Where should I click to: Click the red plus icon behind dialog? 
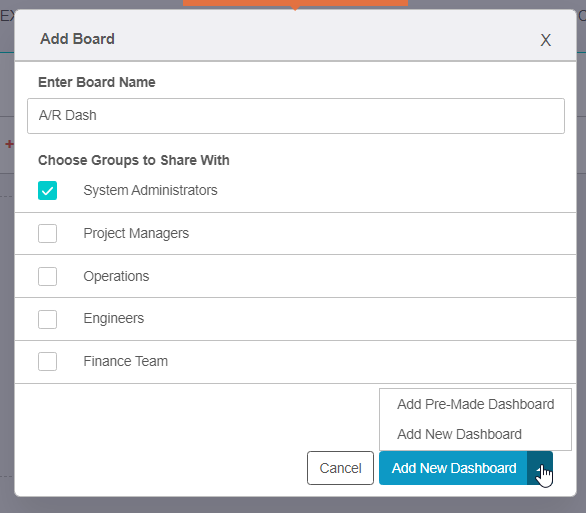[x=9, y=144]
